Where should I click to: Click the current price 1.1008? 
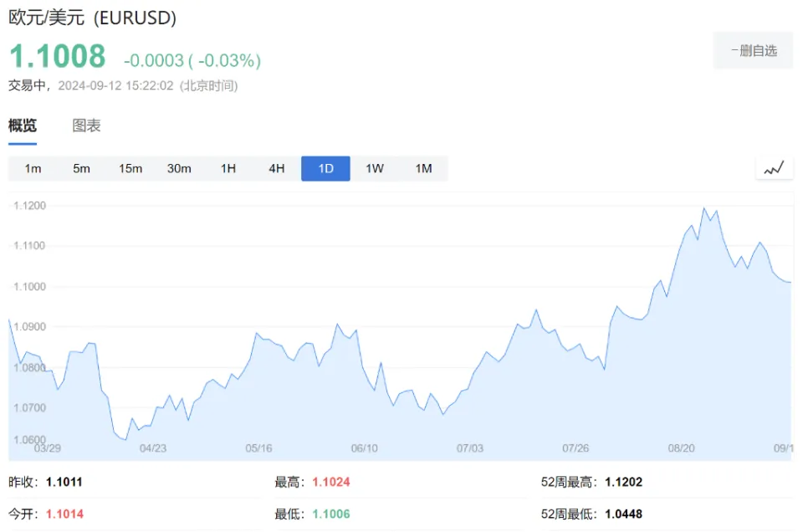tap(57, 57)
